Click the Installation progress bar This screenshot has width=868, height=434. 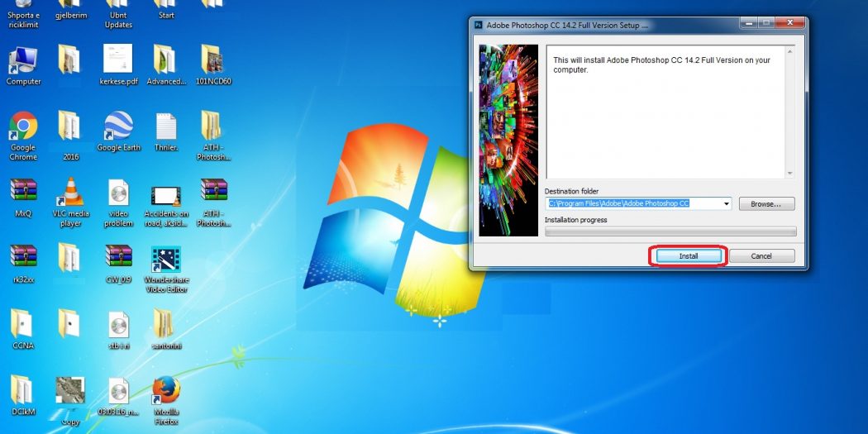[x=670, y=231]
